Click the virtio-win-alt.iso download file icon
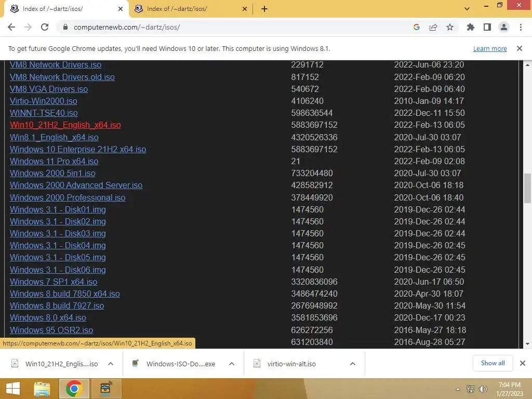532x399 pixels. [257, 363]
